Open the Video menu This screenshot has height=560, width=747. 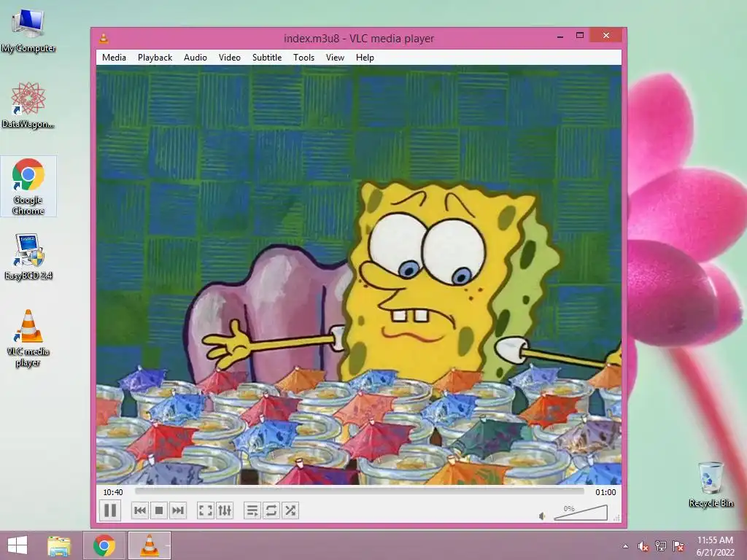tap(230, 57)
